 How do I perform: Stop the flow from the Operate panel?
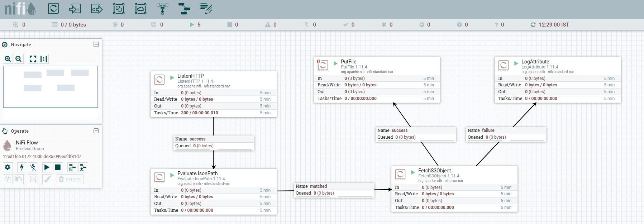[x=58, y=167]
